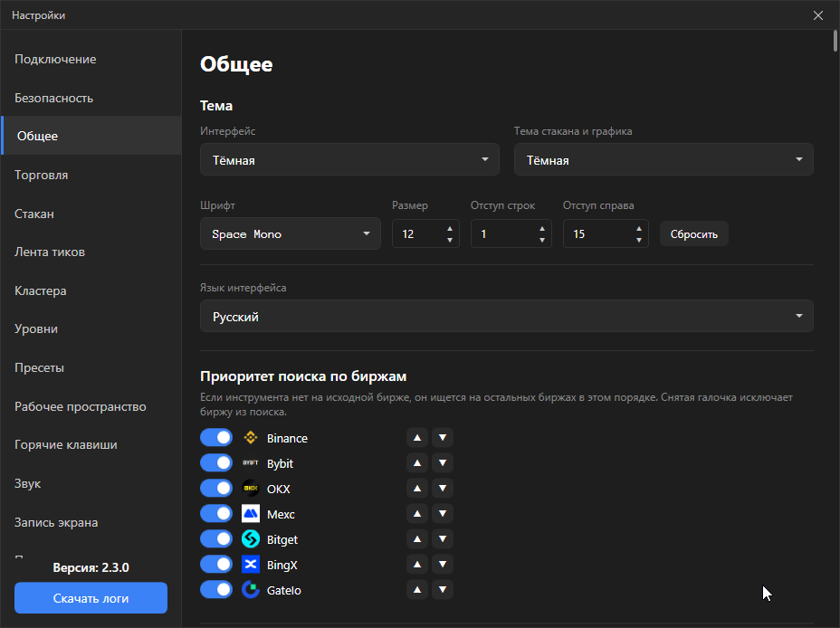Switch off Mexc exchange toggle
Image resolution: width=840 pixels, height=628 pixels.
(x=216, y=514)
